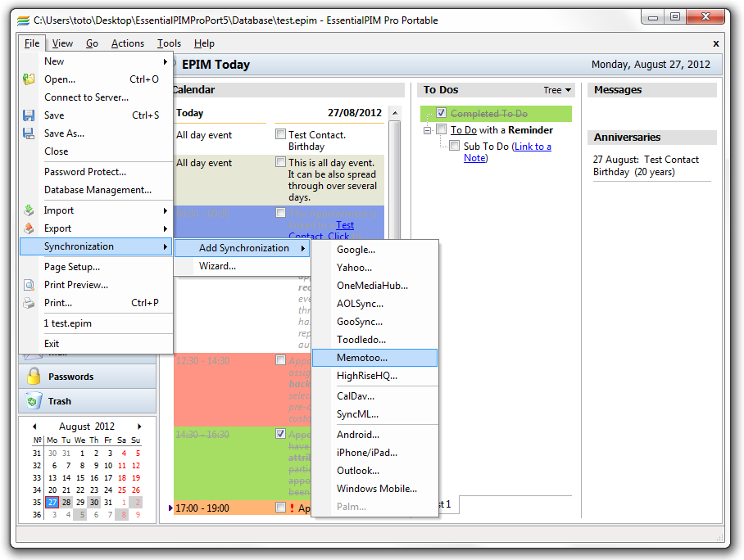Uncheck the 14:30 - 16:30 appointment checkbox

coord(280,434)
